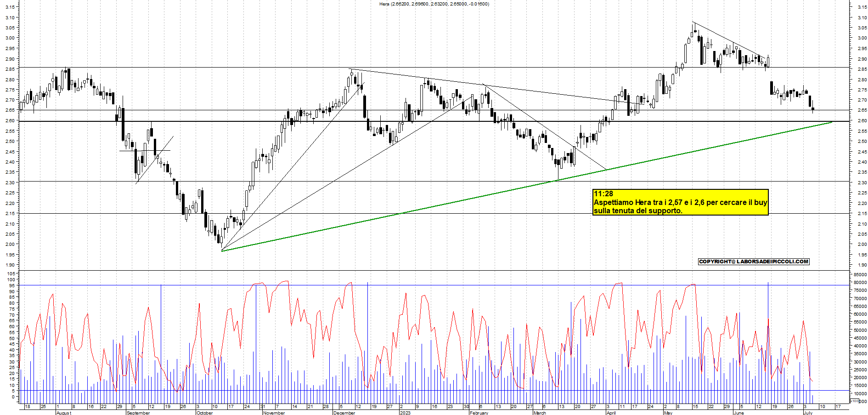Select the blue horizontal line at oscillator level 95
This screenshot has height=415, width=868.
pyautogui.click(x=434, y=285)
